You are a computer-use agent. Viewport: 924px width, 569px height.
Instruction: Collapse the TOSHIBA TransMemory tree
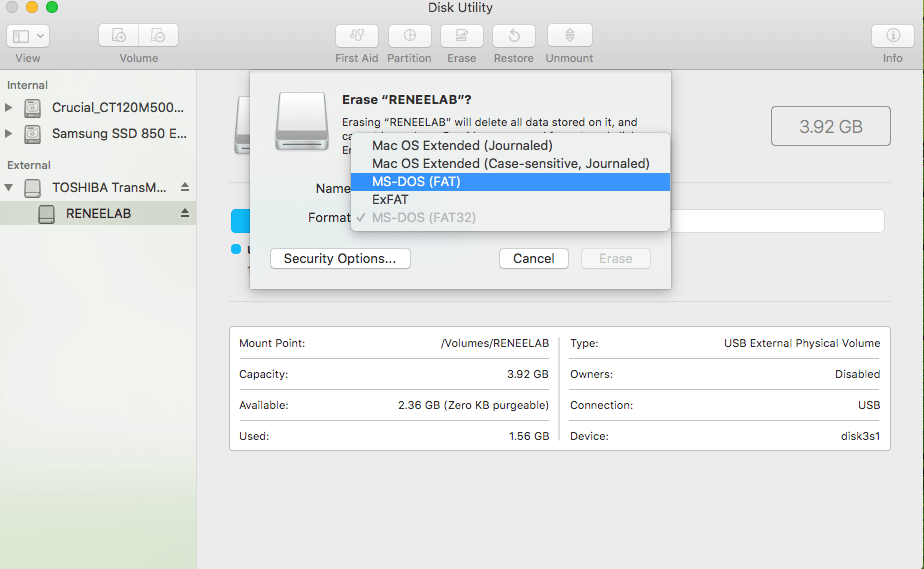point(9,187)
